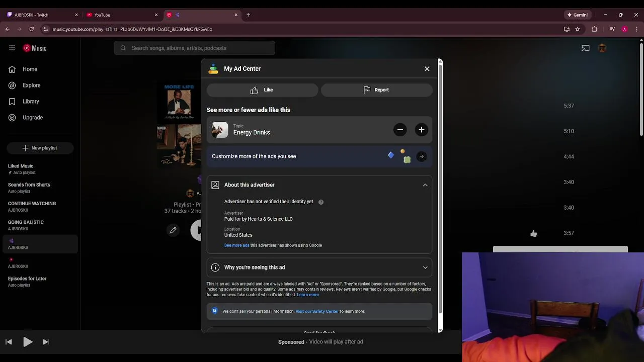Click Paid for by Hearts & Science LLC
The height and width of the screenshot is (362, 644).
[258, 219]
